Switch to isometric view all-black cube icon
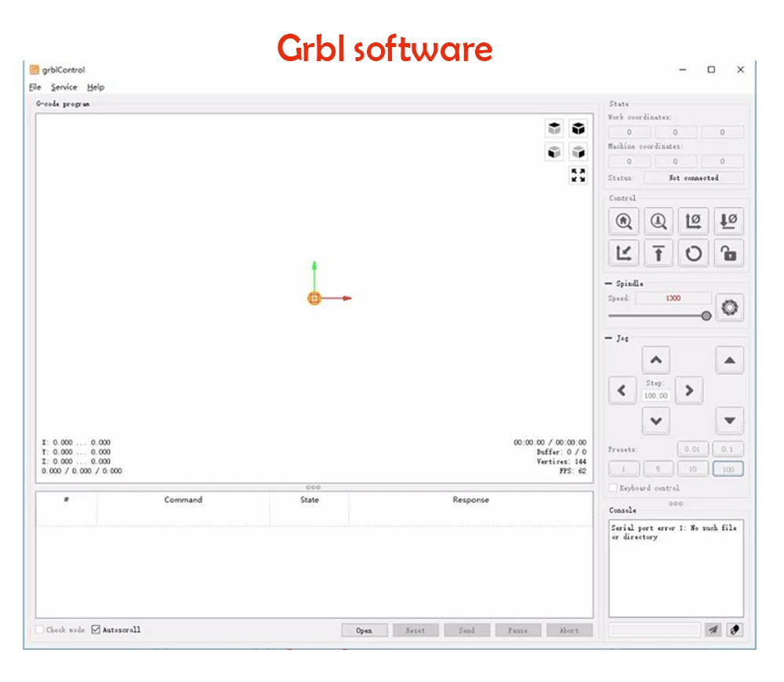Screen dimensions: 784x682 click(x=579, y=129)
